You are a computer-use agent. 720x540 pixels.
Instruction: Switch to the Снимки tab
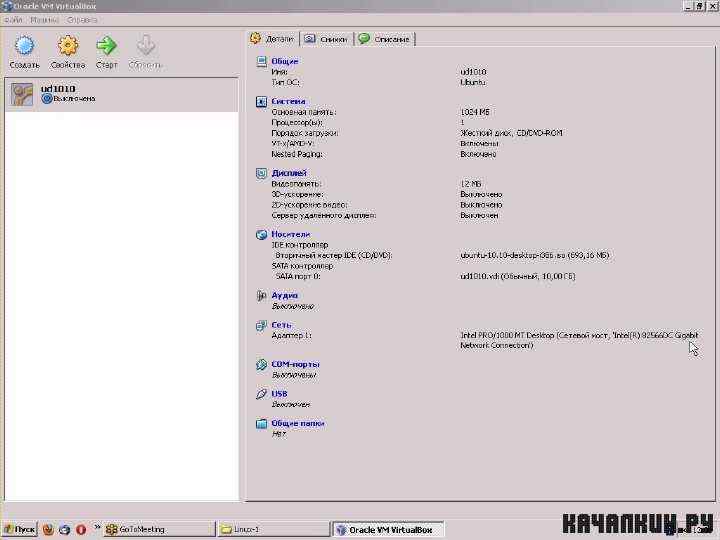tap(326, 39)
